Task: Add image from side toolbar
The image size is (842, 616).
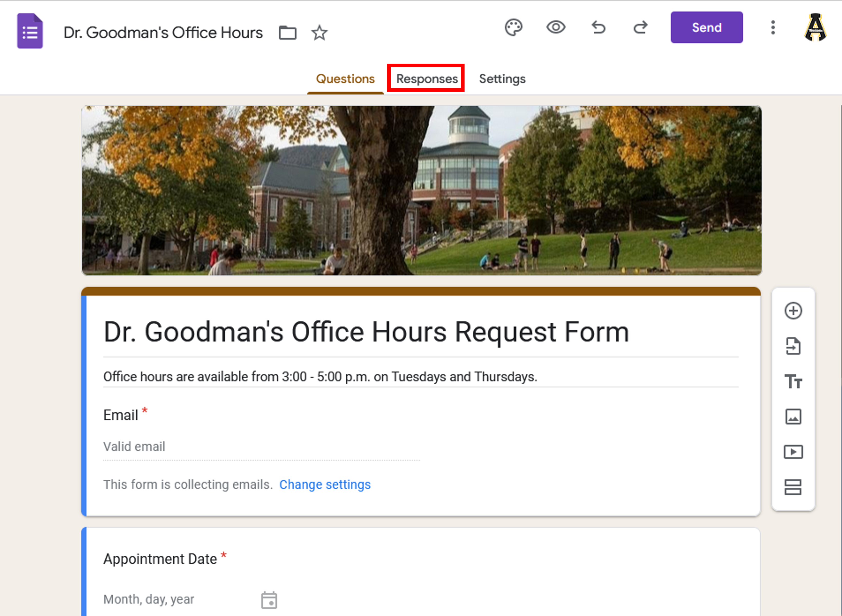Action: (793, 417)
